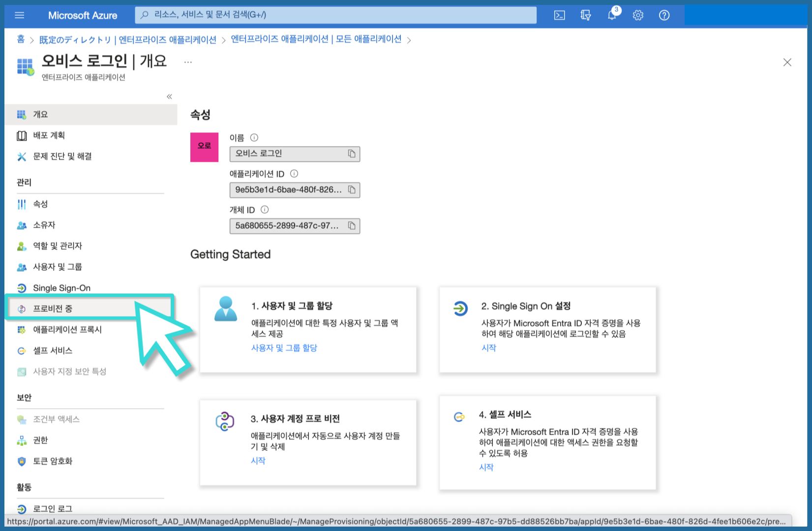Click the pink 오로 app logo
The image size is (812, 531).
tap(205, 147)
